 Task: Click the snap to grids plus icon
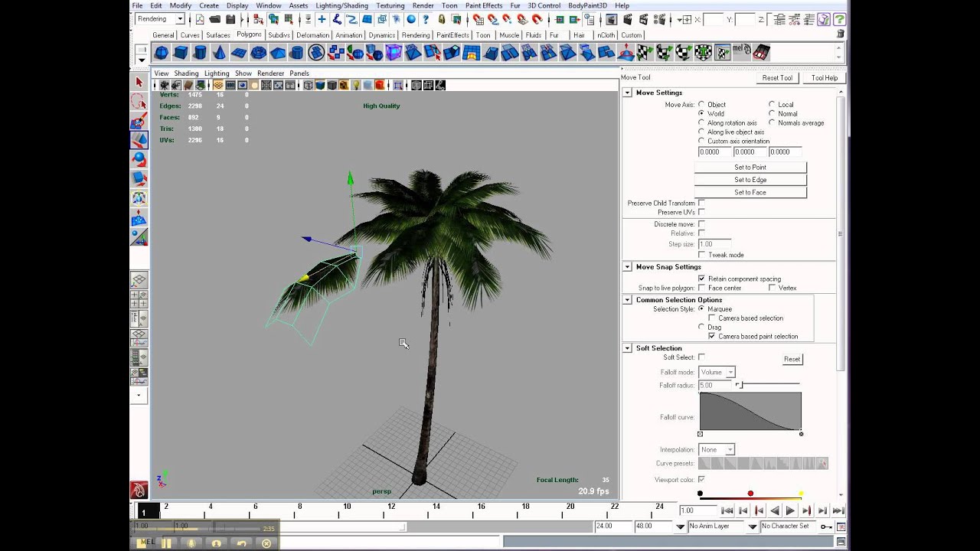[x=322, y=19]
